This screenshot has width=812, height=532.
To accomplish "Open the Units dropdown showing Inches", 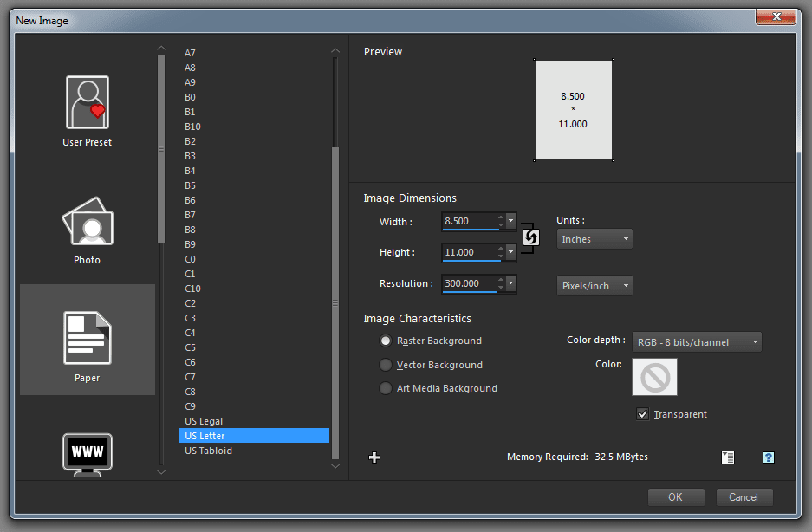I will (594, 239).
